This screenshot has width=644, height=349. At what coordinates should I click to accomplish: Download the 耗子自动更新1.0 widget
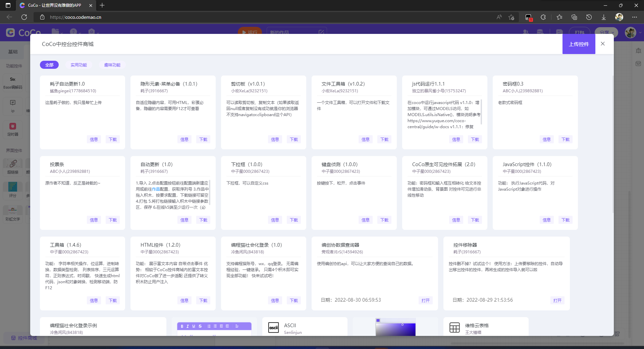pos(113,139)
